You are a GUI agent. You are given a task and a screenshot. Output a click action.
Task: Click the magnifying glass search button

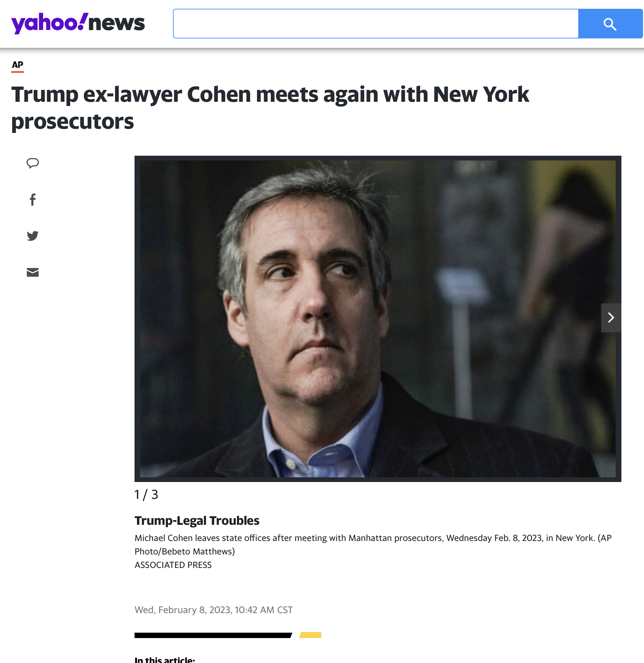click(x=610, y=24)
